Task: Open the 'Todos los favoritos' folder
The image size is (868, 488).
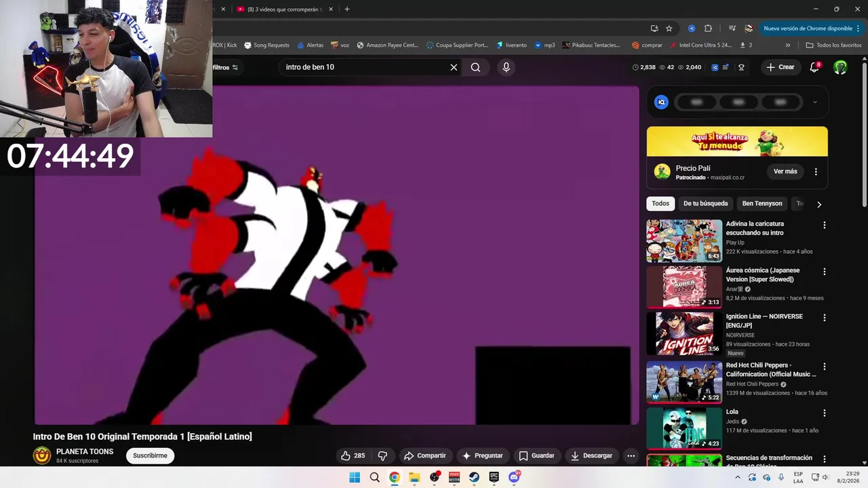Action: point(833,45)
